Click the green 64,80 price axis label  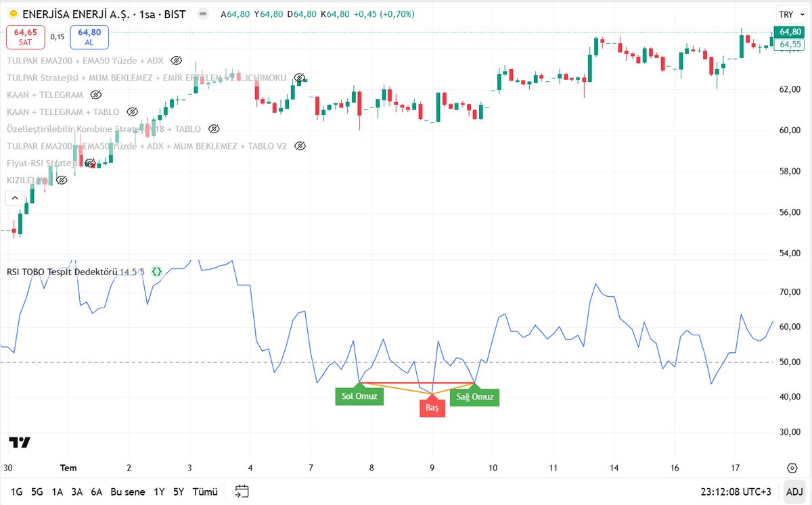point(790,32)
